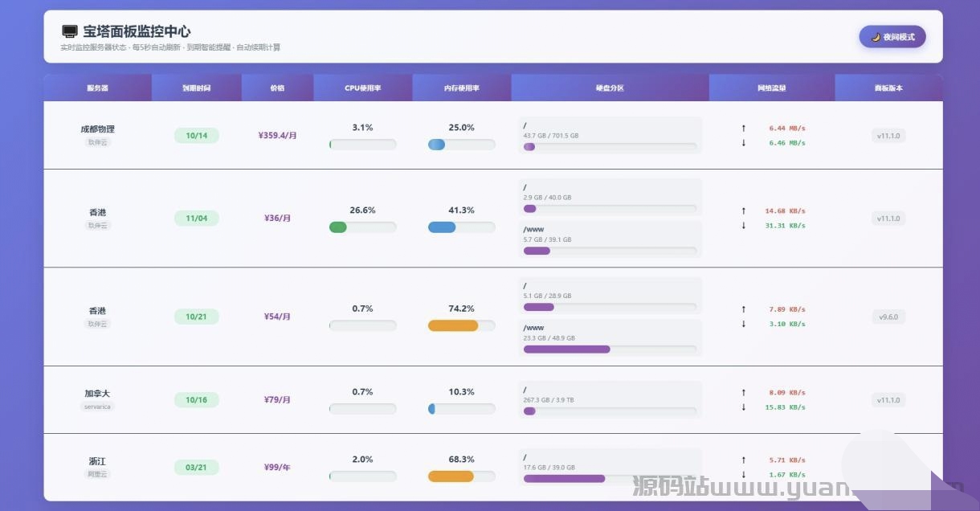Toggle 夜间模式 night mode
The width and height of the screenshot is (980, 511).
pyautogui.click(x=892, y=37)
